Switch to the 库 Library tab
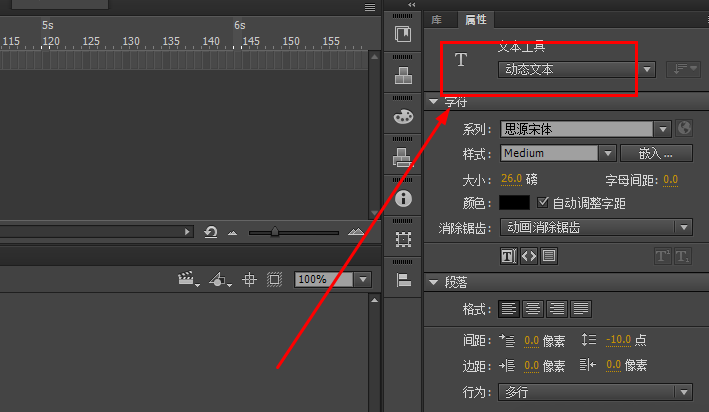The height and width of the screenshot is (412, 709). click(436, 20)
